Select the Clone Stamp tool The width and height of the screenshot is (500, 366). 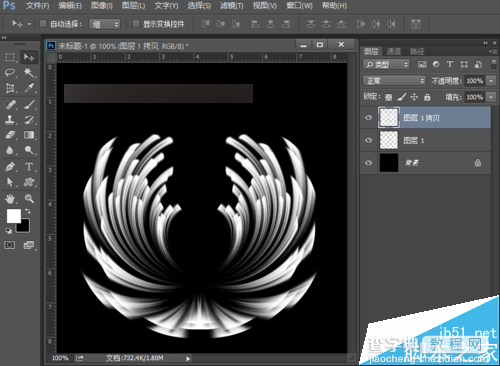[10, 120]
